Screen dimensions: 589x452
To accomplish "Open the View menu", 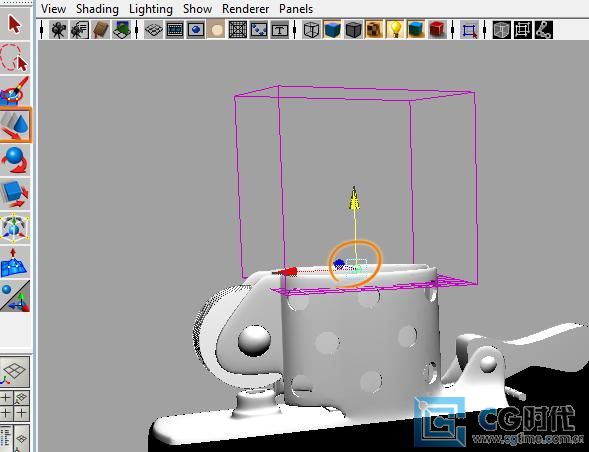I will [x=54, y=9].
